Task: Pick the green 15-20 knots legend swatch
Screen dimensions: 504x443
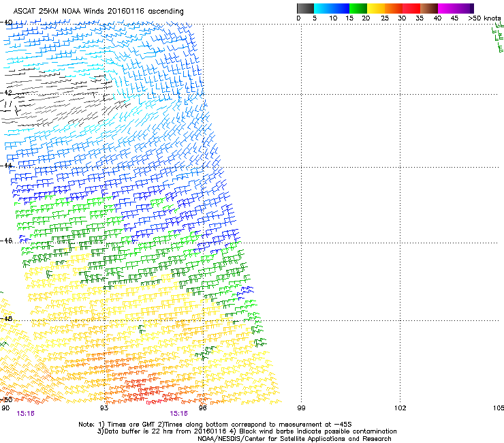Action: (x=358, y=8)
